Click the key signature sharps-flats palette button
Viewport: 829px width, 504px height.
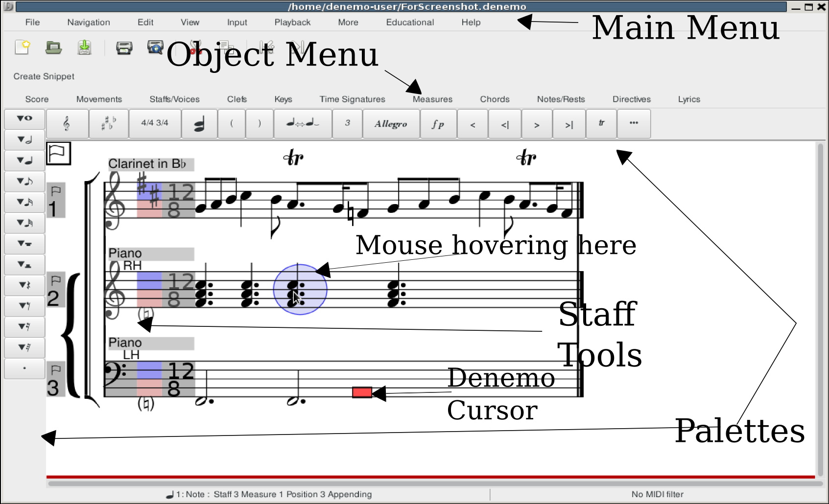click(x=109, y=124)
